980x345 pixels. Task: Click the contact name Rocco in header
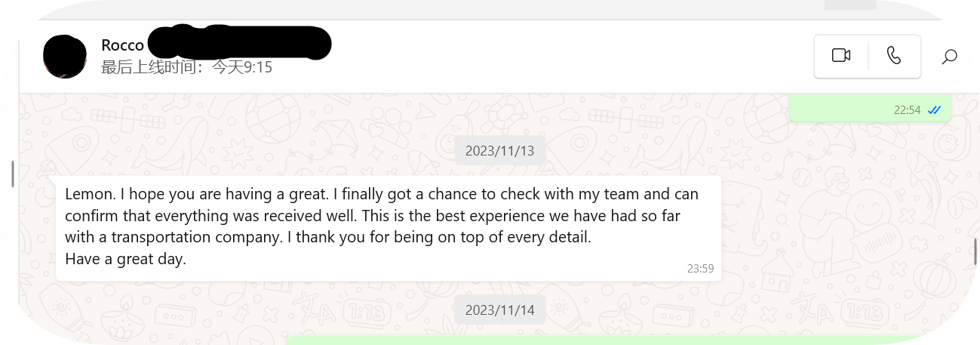(122, 45)
